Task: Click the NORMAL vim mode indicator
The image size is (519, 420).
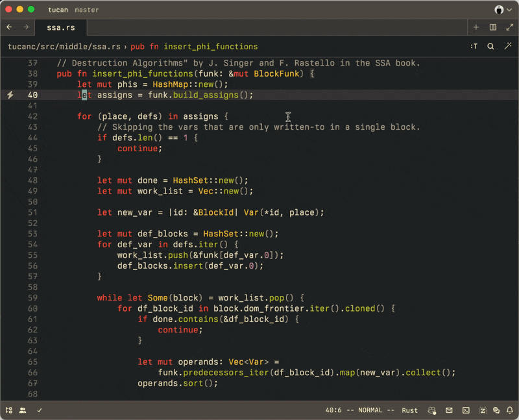Action: pyautogui.click(x=370, y=410)
